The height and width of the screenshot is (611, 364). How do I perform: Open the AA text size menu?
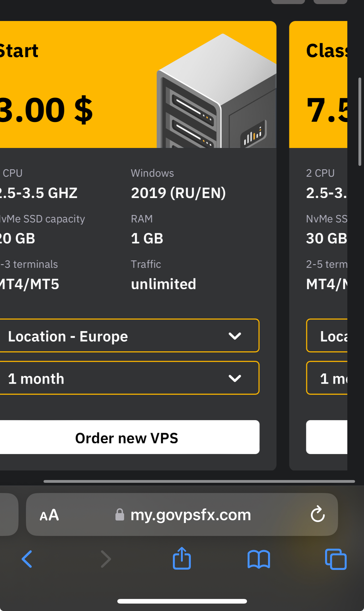click(x=49, y=515)
